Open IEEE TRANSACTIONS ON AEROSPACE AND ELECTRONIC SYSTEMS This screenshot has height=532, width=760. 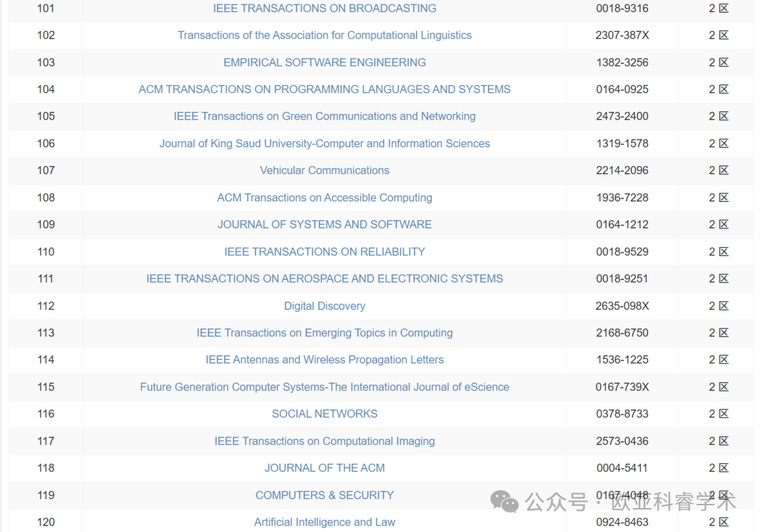point(324,279)
